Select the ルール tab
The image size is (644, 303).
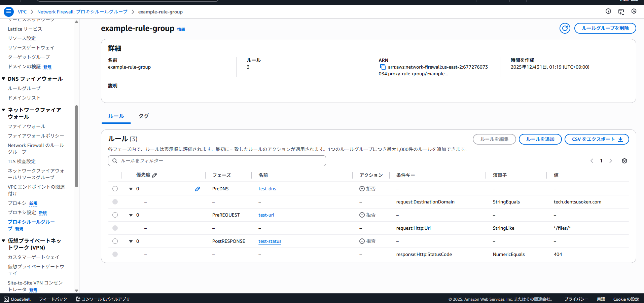click(116, 116)
